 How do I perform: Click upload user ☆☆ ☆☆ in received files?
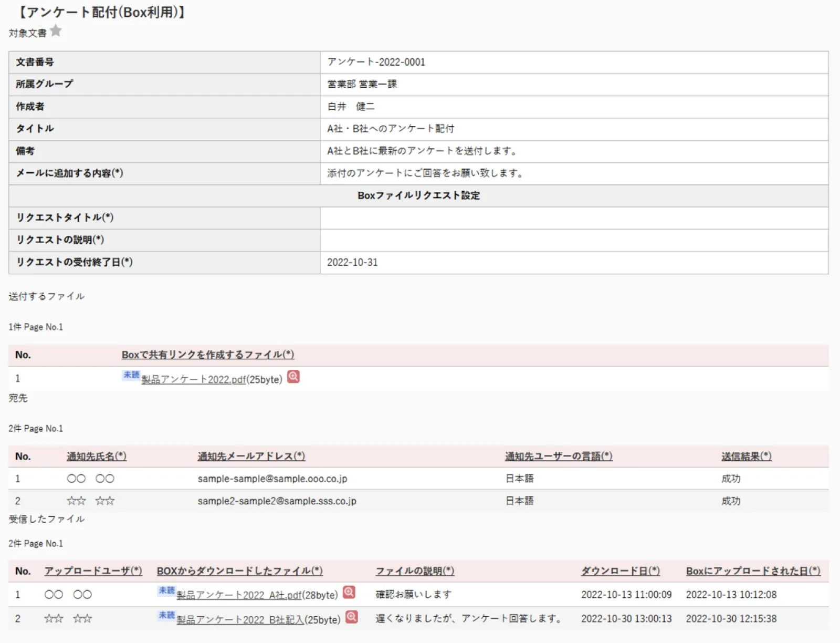coord(68,619)
